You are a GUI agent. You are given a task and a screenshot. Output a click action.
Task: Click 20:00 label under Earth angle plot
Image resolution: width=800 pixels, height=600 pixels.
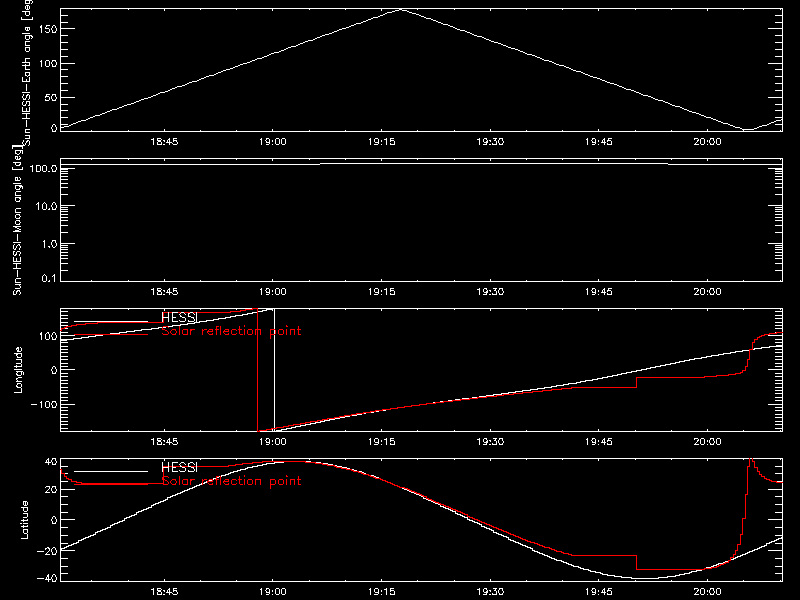click(x=707, y=141)
